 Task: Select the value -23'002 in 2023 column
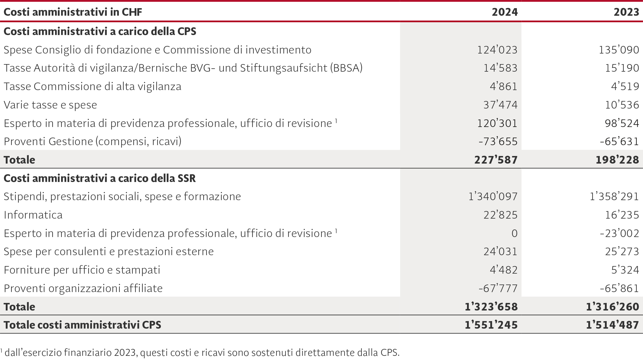coord(620,233)
